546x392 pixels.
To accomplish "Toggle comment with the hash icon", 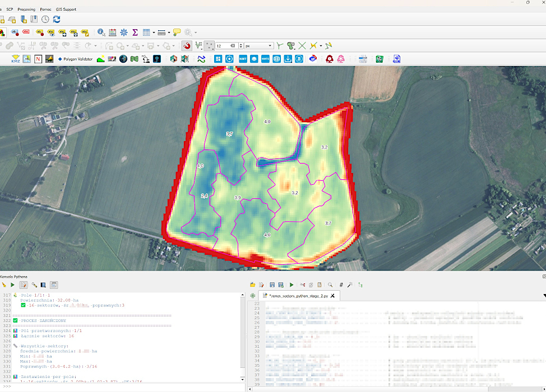I will click(x=341, y=285).
